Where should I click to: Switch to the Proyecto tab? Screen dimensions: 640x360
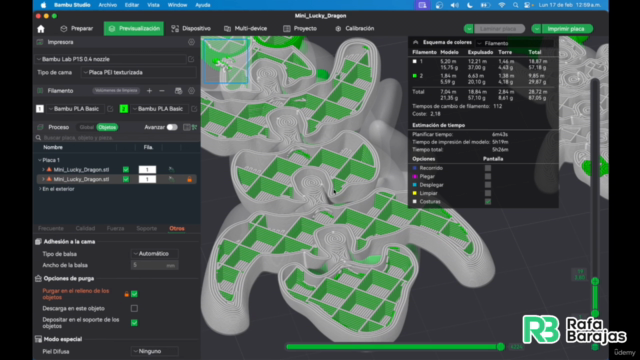(x=300, y=29)
